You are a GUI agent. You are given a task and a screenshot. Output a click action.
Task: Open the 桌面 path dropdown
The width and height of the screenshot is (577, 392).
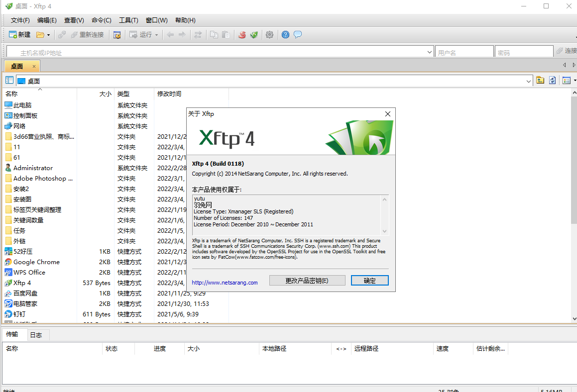(529, 81)
